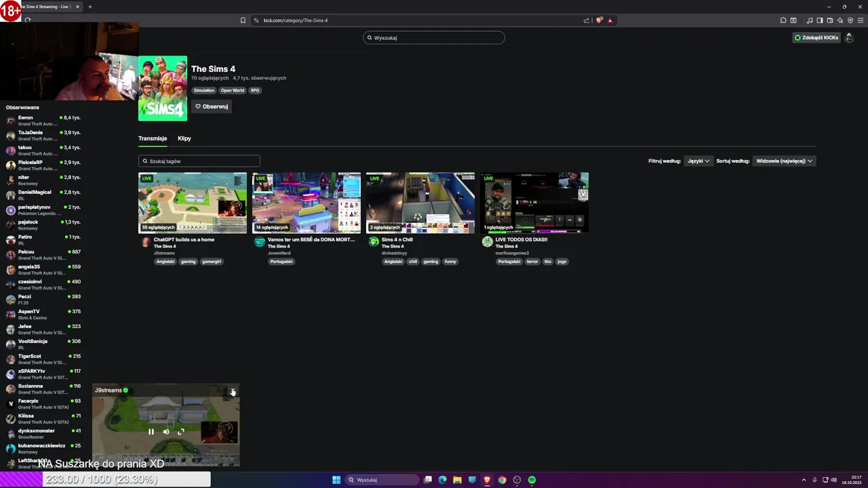The height and width of the screenshot is (488, 868).
Task: Open Microsoft Edge from the taskbar
Action: pos(442,480)
